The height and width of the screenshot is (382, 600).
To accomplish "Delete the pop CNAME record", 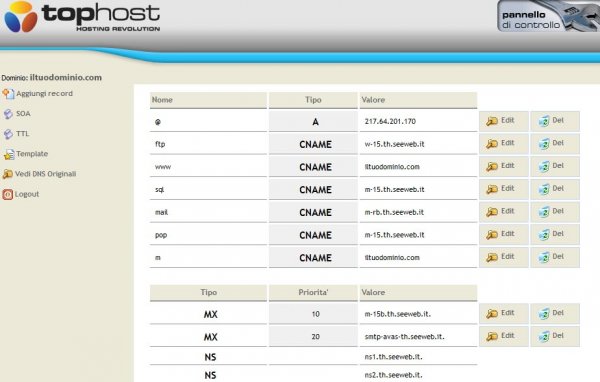I will pos(555,234).
